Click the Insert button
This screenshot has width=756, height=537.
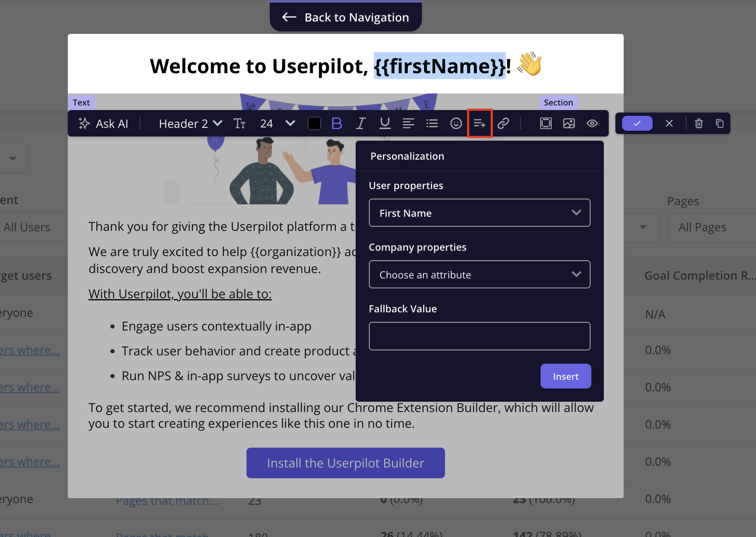(566, 376)
